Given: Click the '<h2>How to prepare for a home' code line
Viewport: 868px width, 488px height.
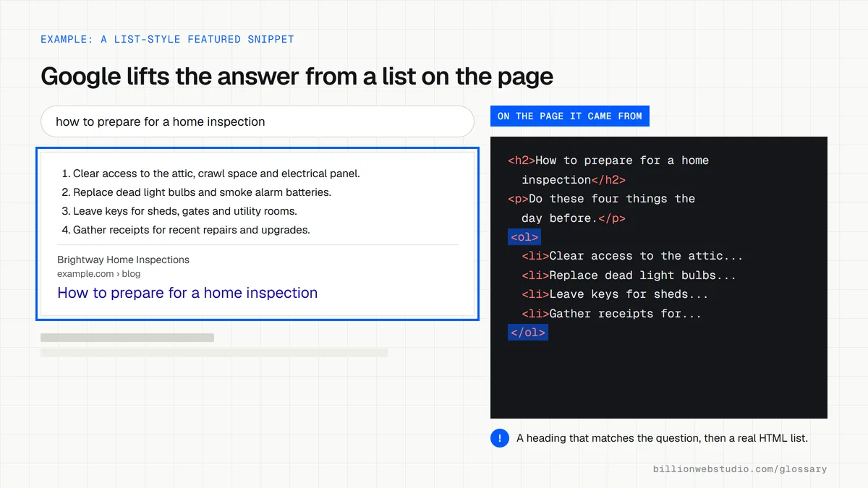Looking at the screenshot, I should tap(608, 160).
